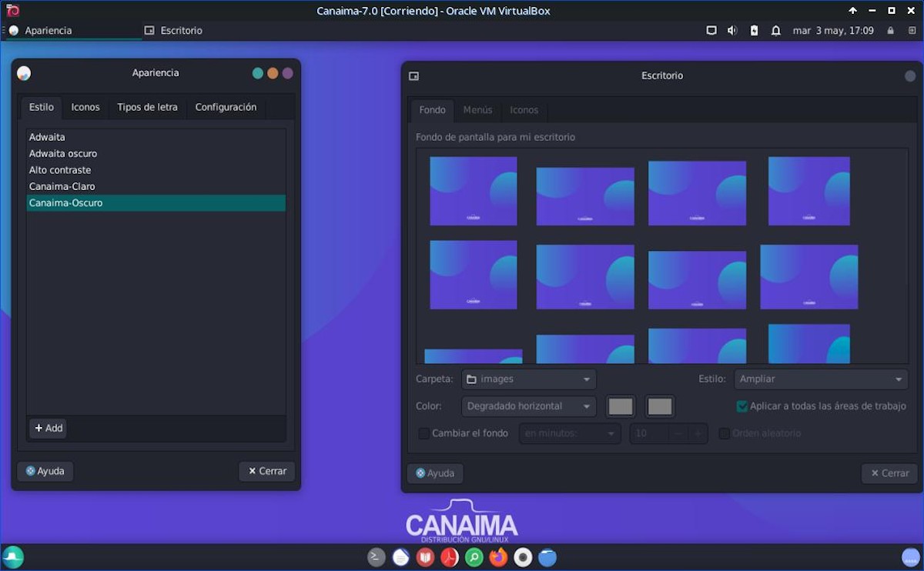Click the first gray color swatch
Screen dimensions: 924x571
(621, 406)
